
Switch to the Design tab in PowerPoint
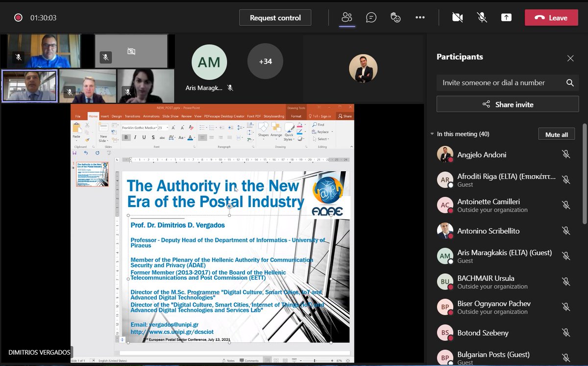pyautogui.click(x=117, y=116)
